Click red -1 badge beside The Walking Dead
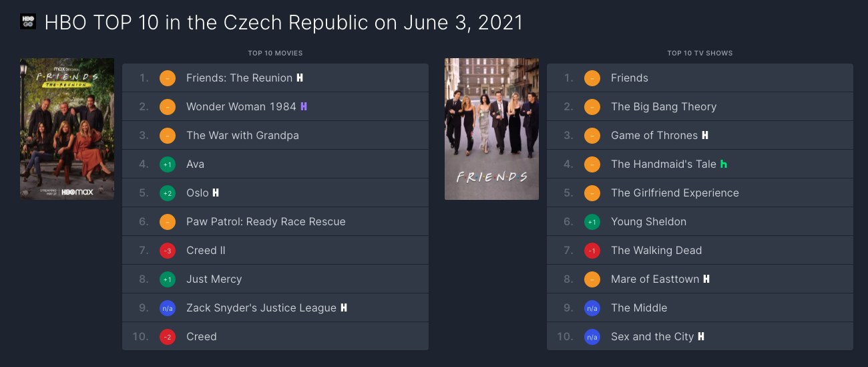 click(x=592, y=251)
